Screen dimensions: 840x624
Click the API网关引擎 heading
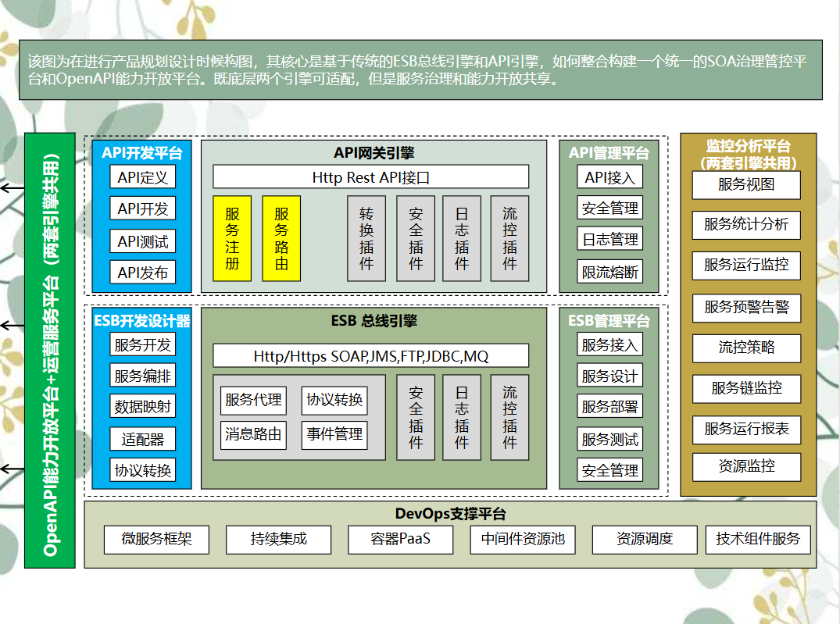[374, 153]
